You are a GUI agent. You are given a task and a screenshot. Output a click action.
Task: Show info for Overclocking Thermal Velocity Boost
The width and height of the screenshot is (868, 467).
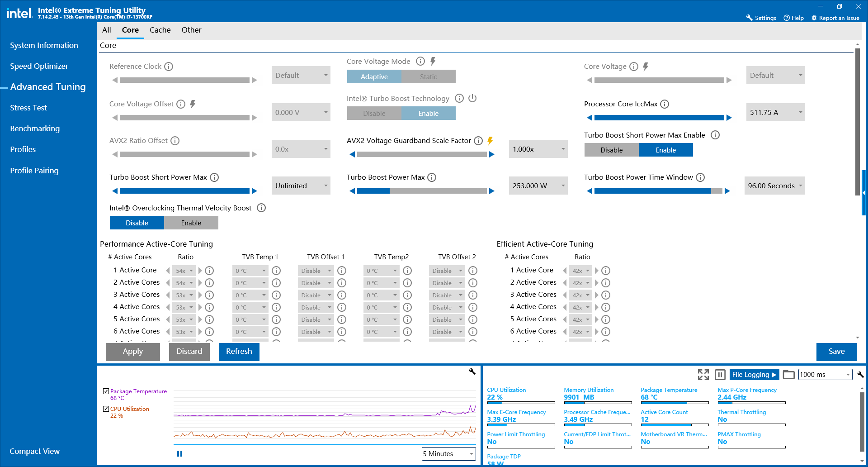point(261,208)
